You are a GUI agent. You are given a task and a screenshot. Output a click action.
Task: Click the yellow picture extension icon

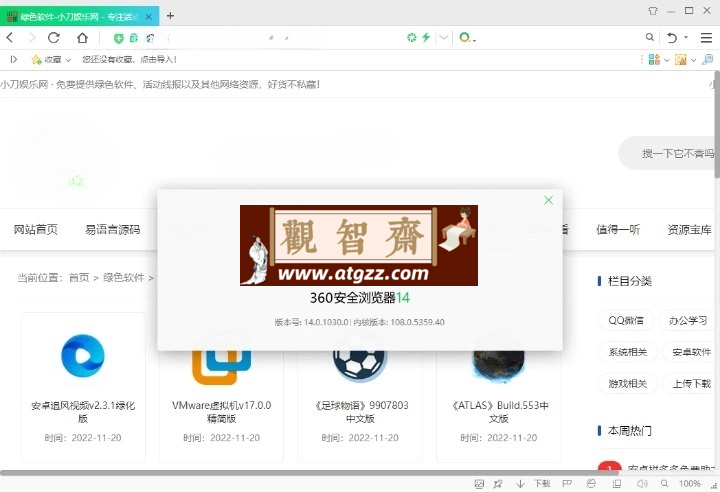point(681,59)
